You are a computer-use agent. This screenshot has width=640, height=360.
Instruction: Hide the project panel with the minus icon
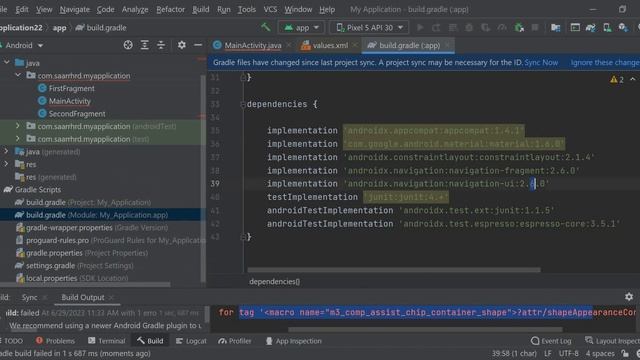[198, 45]
